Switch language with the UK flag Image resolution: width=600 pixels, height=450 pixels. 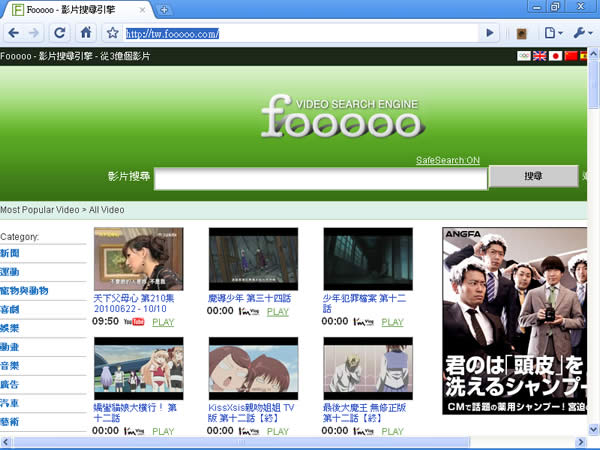540,56
